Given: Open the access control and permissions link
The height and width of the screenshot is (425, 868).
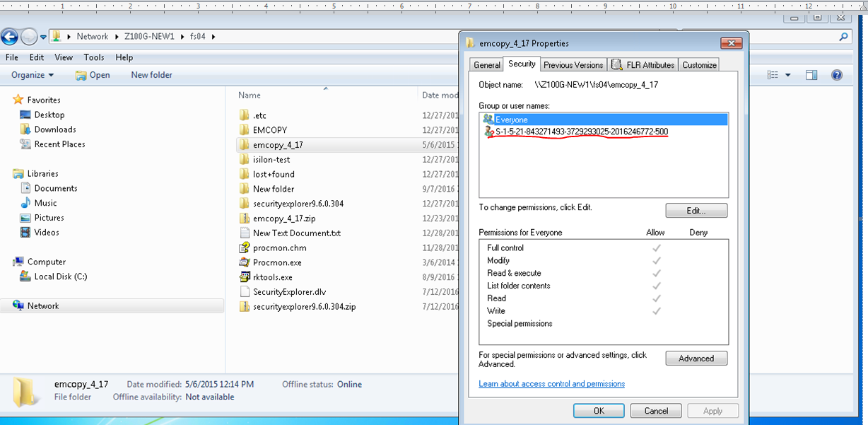Looking at the screenshot, I should [x=551, y=384].
